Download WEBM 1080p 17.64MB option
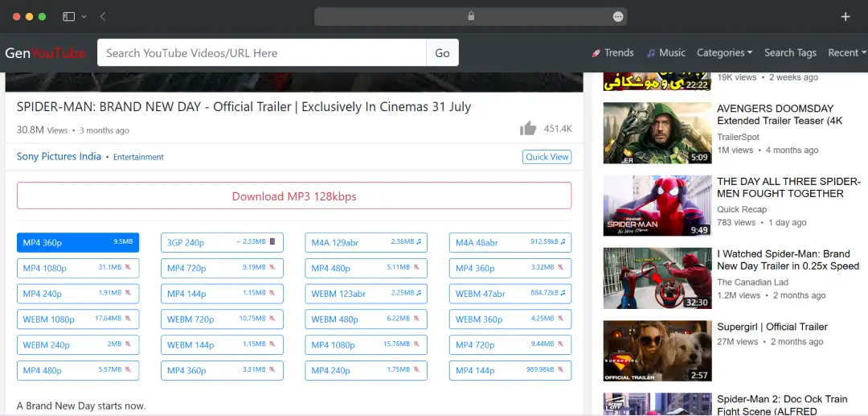The height and width of the screenshot is (416, 868). (x=78, y=319)
